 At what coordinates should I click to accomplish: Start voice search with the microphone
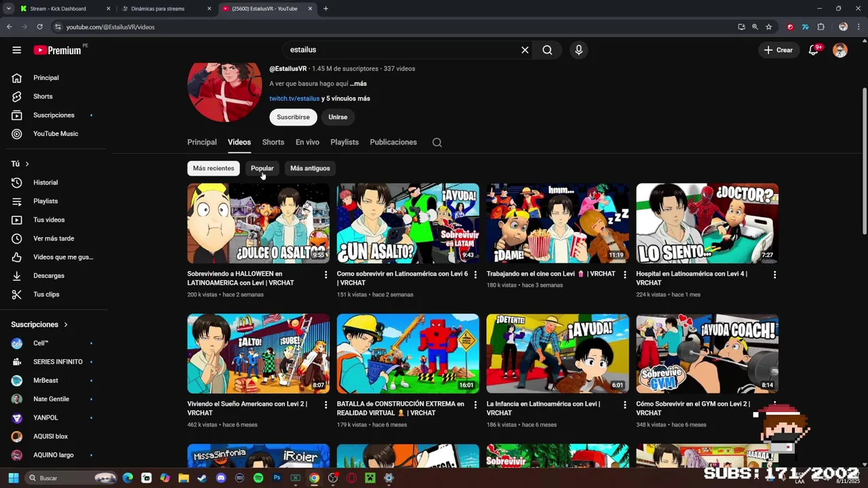click(578, 49)
